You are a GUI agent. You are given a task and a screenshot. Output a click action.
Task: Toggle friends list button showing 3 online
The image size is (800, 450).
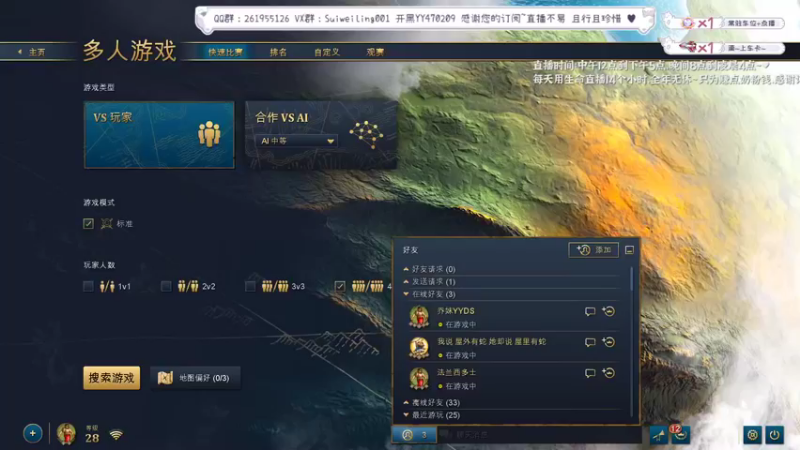pyautogui.click(x=414, y=435)
